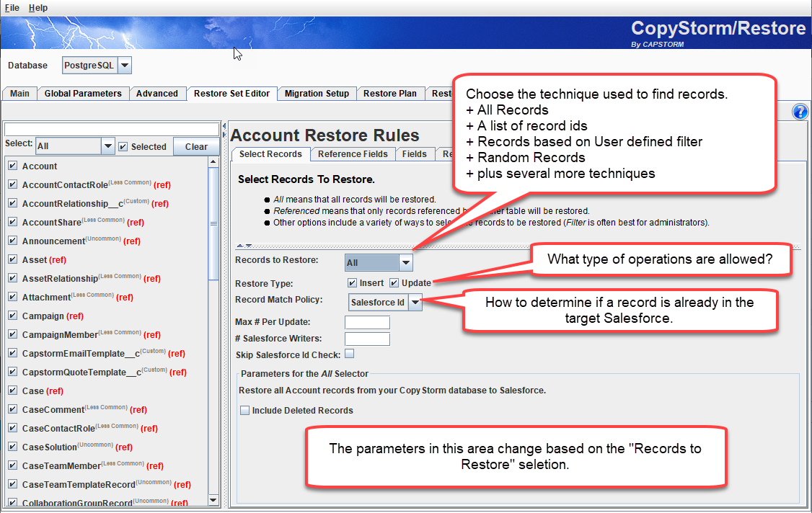
Task: Open the Select All filter dropdown
Action: pyautogui.click(x=107, y=146)
